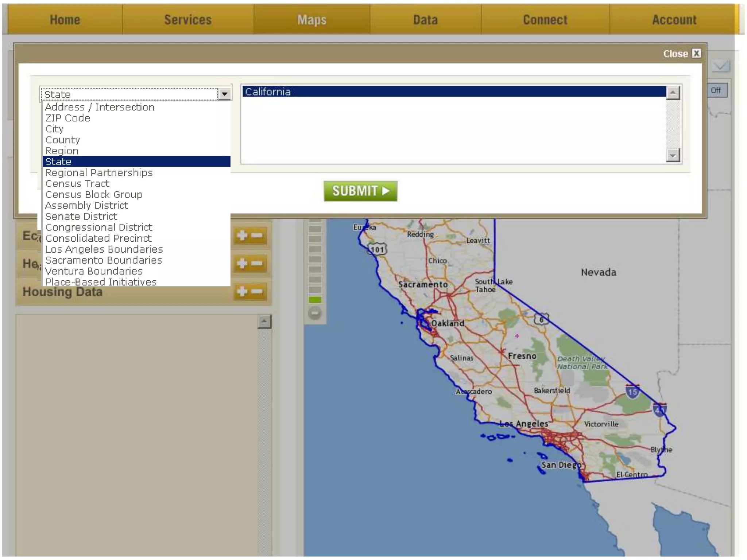Select California in the results list

tap(454, 92)
